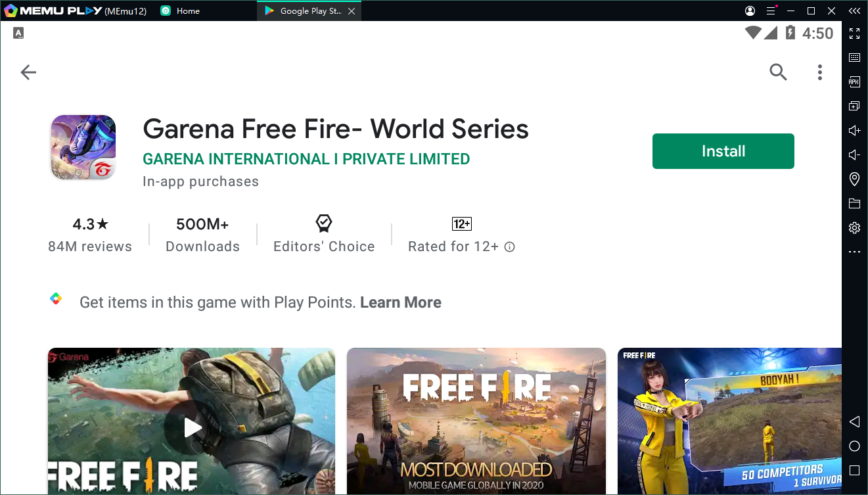The width and height of the screenshot is (868, 495).
Task: Open the keyboard mapping tool
Action: pyautogui.click(x=854, y=58)
